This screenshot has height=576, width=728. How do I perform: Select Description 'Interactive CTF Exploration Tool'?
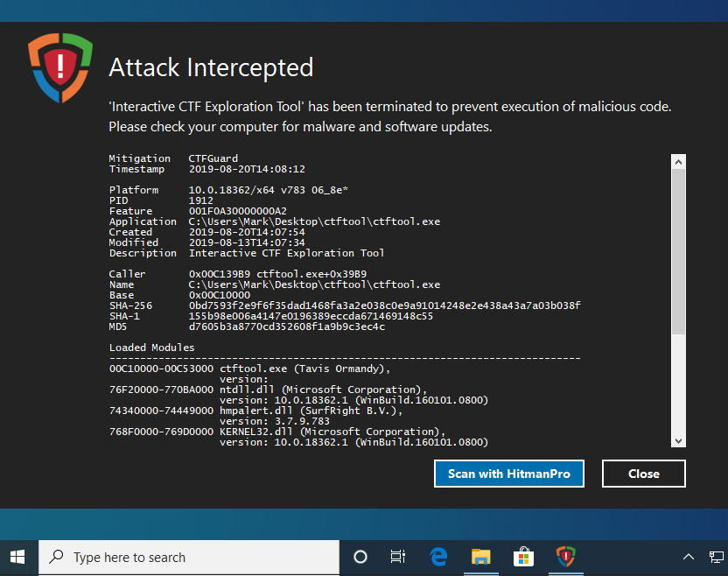(x=286, y=253)
